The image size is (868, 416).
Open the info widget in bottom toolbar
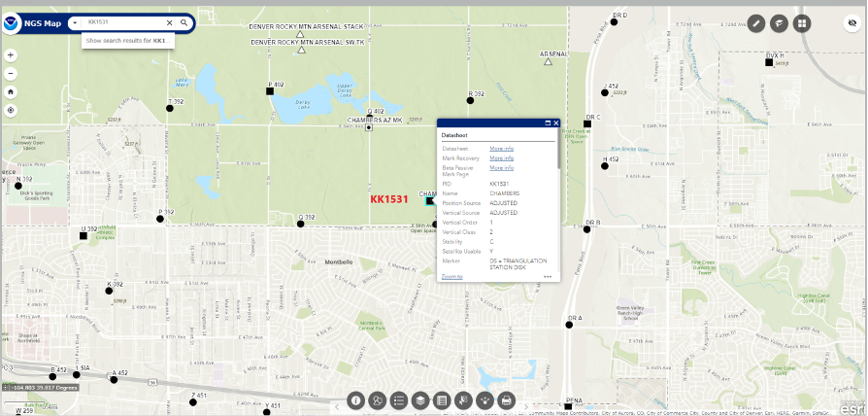click(355, 399)
